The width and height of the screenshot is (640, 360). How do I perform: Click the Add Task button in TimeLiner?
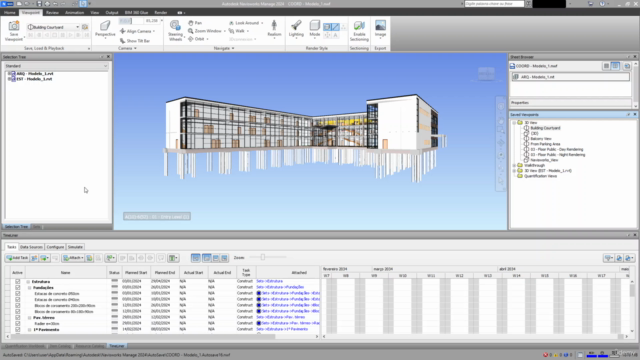[17, 258]
